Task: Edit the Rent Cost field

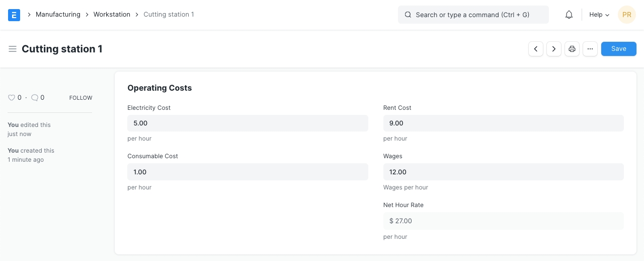Action: click(503, 123)
